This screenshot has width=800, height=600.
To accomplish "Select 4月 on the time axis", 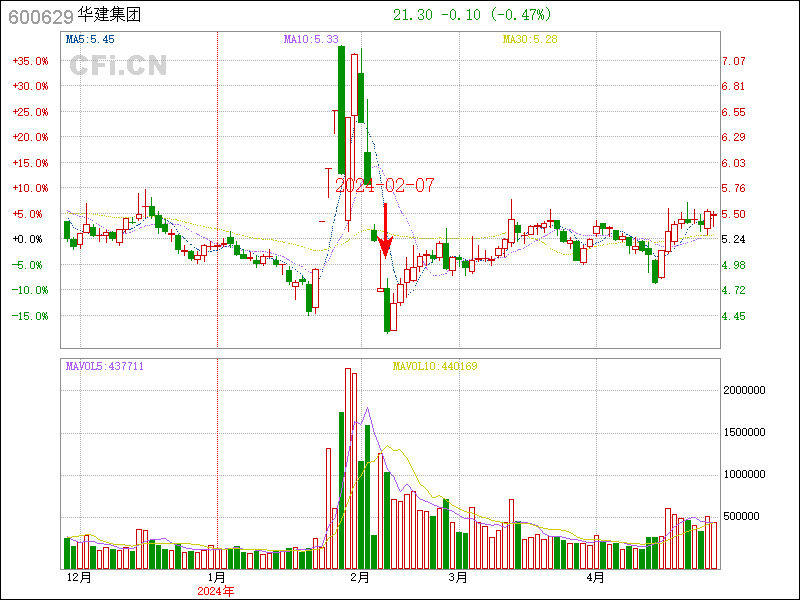I will pos(595,578).
